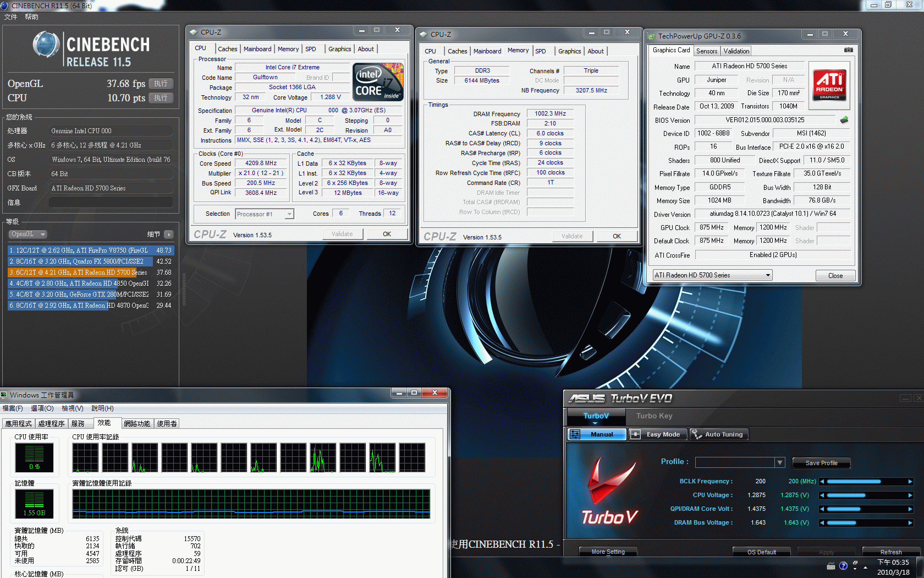Open the About tab in CPU-Z CPU window
The image size is (924, 578).
[x=366, y=49]
